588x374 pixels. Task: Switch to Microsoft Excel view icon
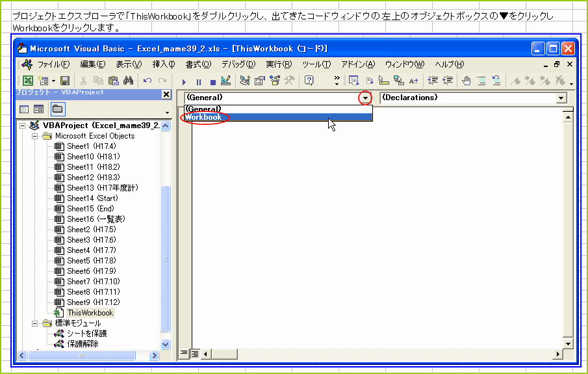tap(28, 81)
